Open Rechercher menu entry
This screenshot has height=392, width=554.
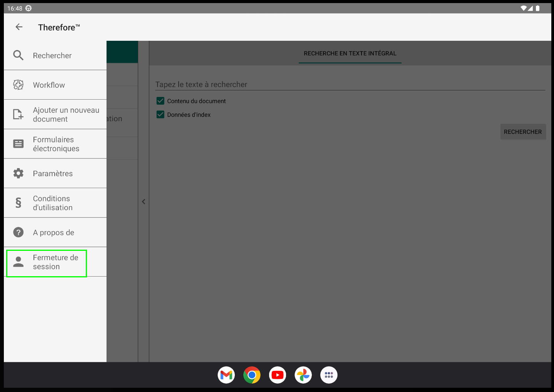click(x=55, y=55)
